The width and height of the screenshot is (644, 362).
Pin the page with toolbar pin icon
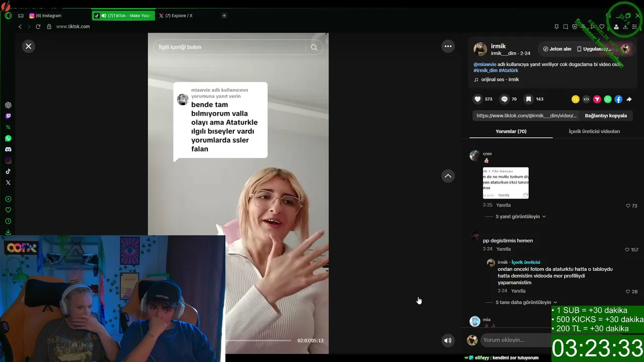[x=556, y=27]
